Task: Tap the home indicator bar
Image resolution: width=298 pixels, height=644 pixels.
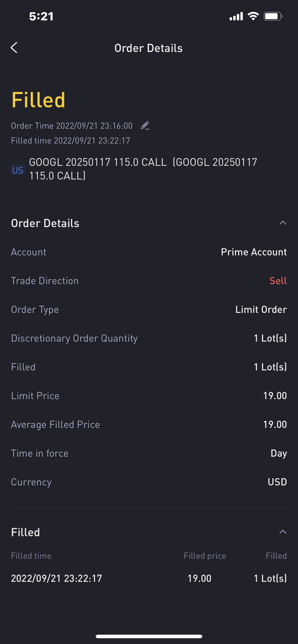Action: click(x=149, y=636)
